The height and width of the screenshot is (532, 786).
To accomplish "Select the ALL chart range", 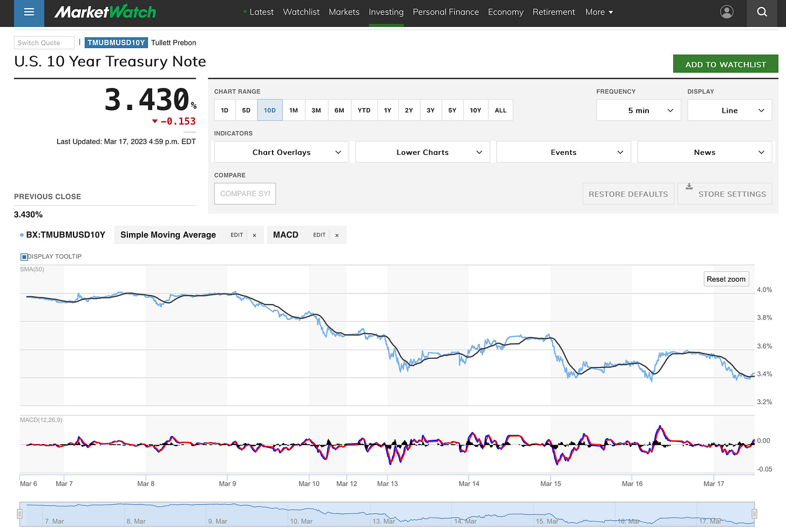I will point(501,110).
